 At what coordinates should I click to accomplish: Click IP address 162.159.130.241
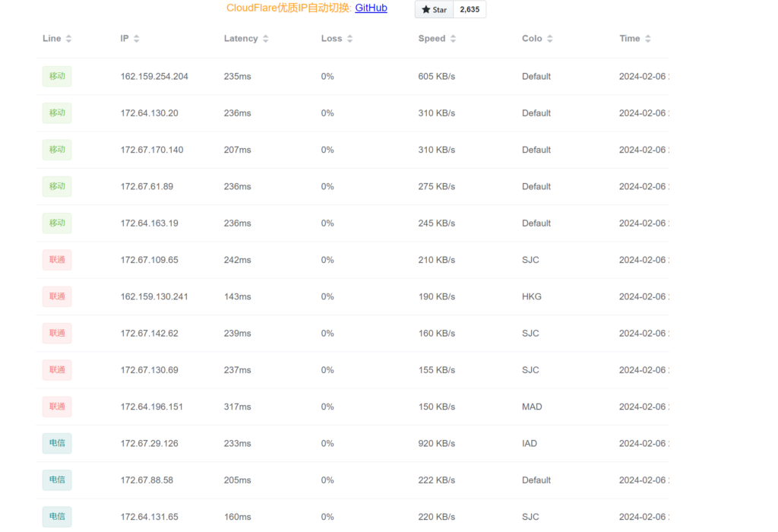(154, 296)
